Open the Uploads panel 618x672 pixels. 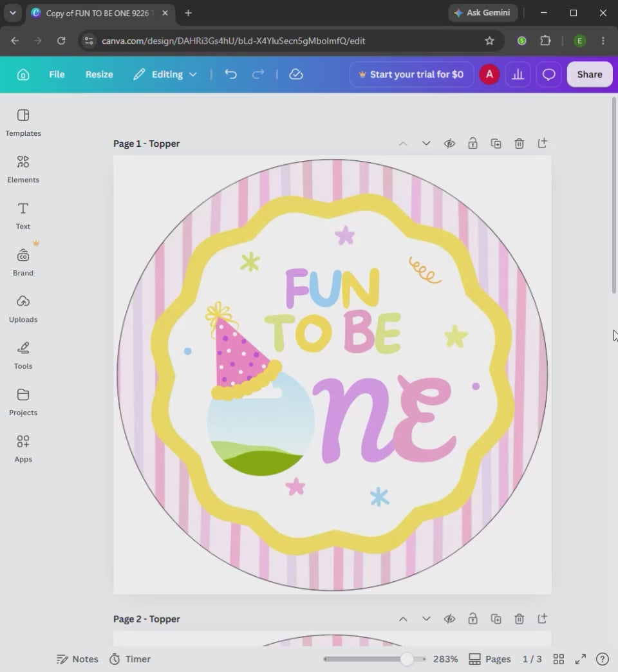pyautogui.click(x=23, y=309)
